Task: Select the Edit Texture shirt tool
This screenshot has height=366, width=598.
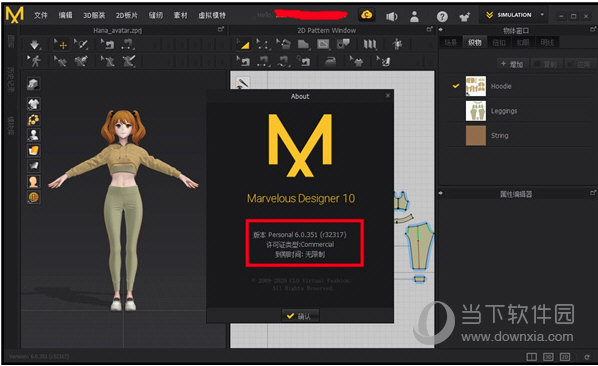Action: 357,61
